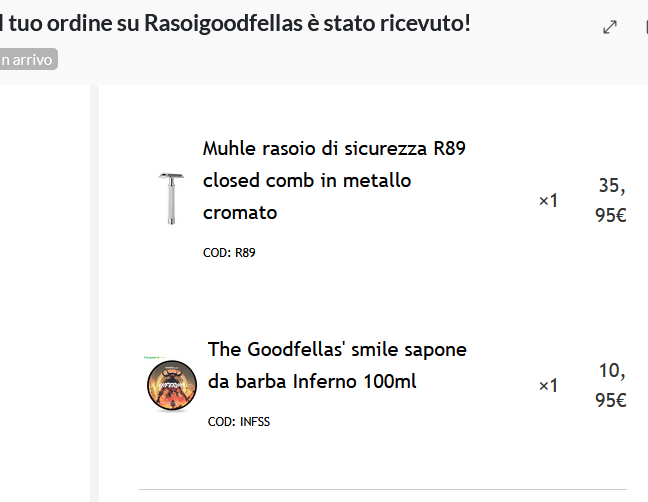The width and height of the screenshot is (648, 502).
Task: Click the expand arrows icon in header
Action: click(x=610, y=27)
